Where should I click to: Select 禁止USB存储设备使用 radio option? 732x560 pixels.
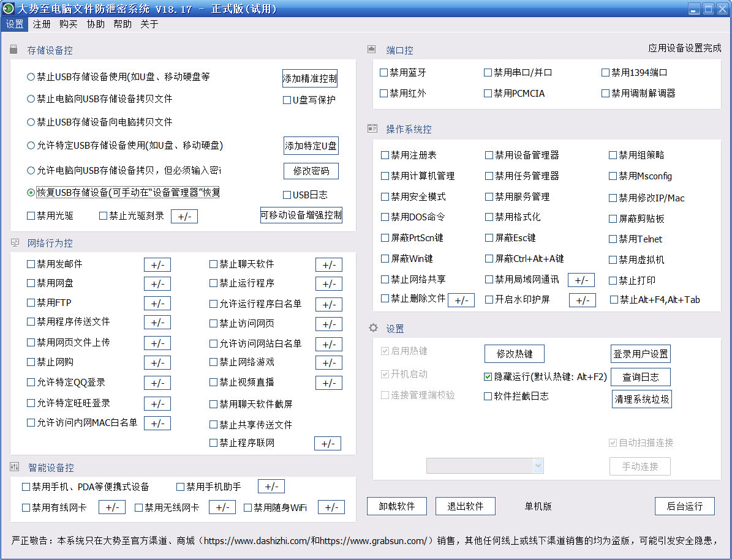pos(31,77)
